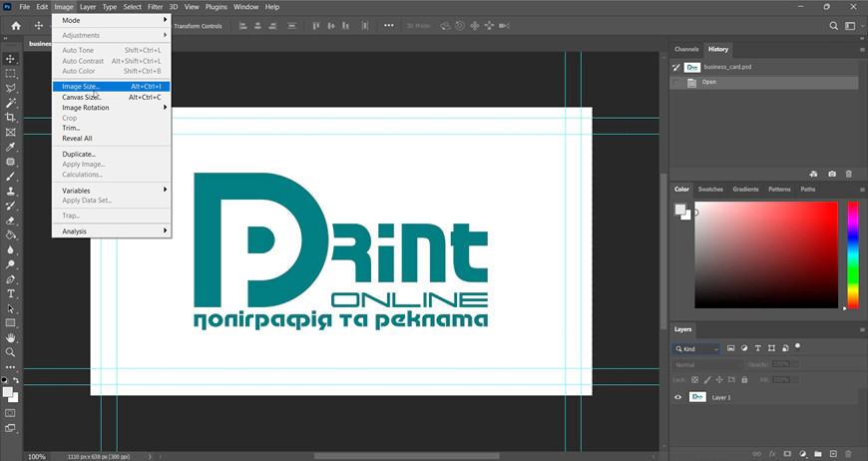Image resolution: width=868 pixels, height=461 pixels.
Task: Toggle filter for smart objects
Action: tap(785, 348)
